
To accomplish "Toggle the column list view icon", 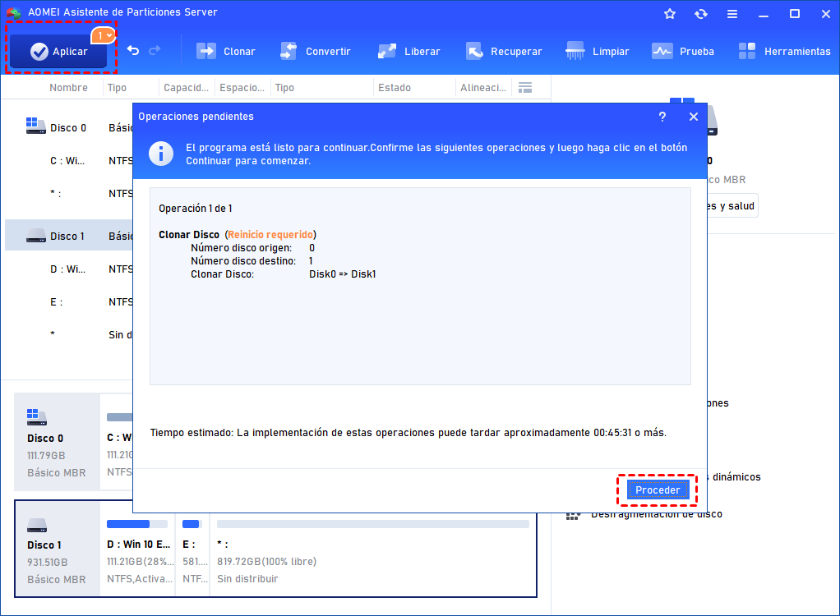I will [525, 87].
